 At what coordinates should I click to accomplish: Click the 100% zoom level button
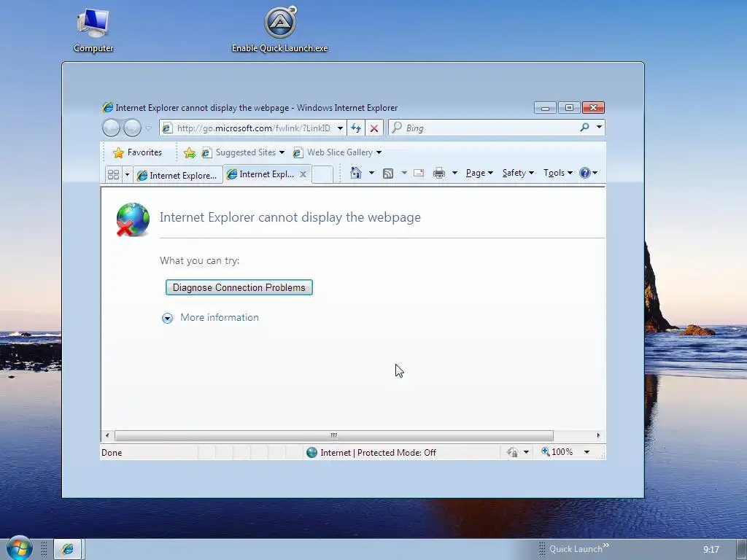coord(557,452)
